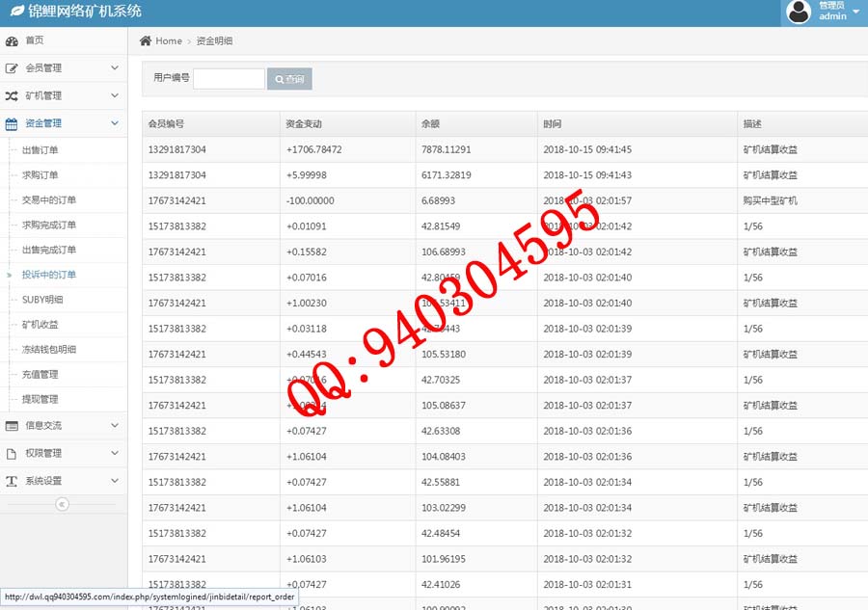Screen dimensions: 868x610
Task: Collapse the sidebar with the double-arrow button
Action: (62, 504)
